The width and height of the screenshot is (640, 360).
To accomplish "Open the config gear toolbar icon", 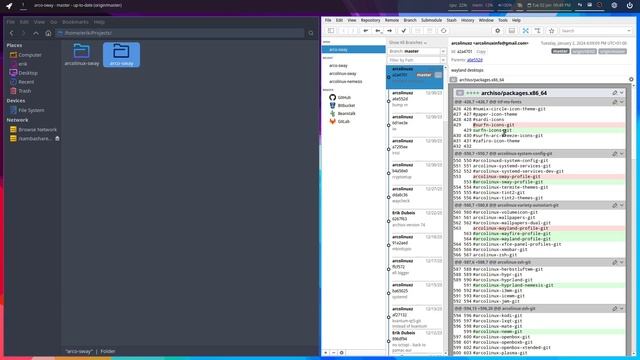I will (x=498, y=31).
